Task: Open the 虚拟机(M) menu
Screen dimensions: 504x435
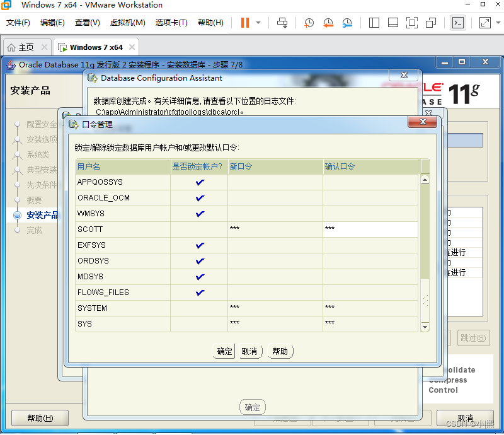Action: click(127, 23)
